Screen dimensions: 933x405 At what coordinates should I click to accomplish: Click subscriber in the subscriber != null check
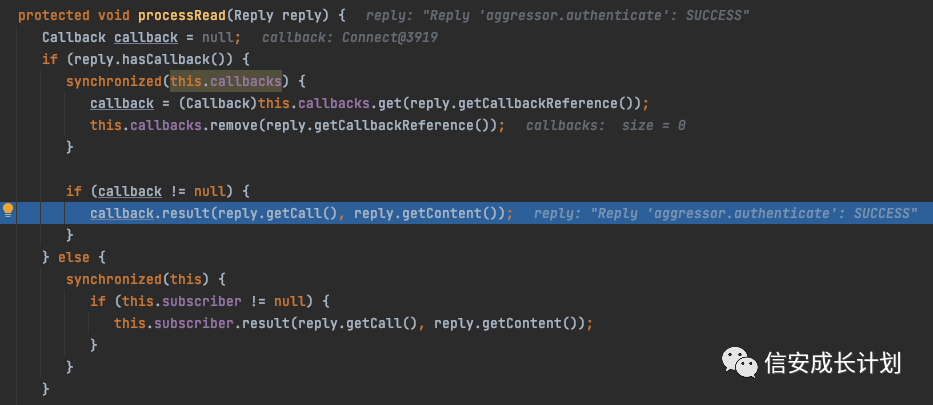(x=202, y=302)
